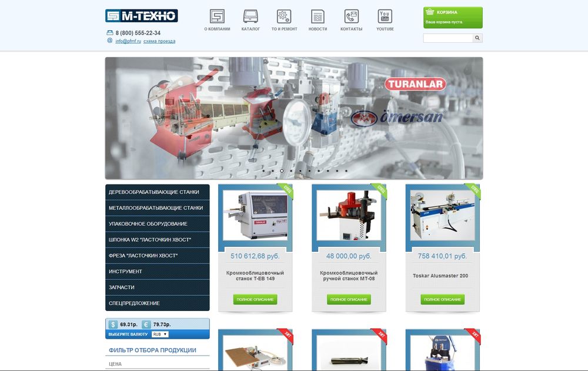Open the milling cutter product thumbnail
Image resolution: width=588 pixels, height=371 pixels.
[349, 353]
